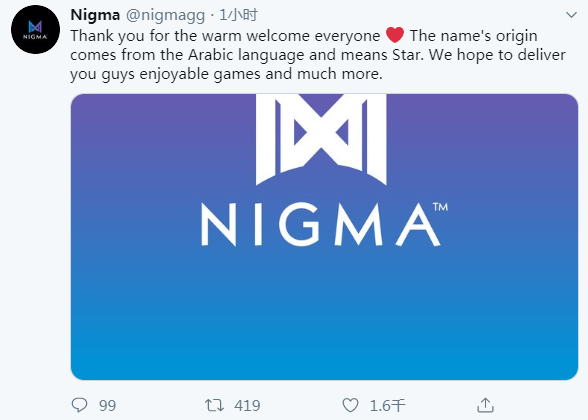The image size is (588, 420).
Task: Click the 1.6千 likes count
Action: 387,405
